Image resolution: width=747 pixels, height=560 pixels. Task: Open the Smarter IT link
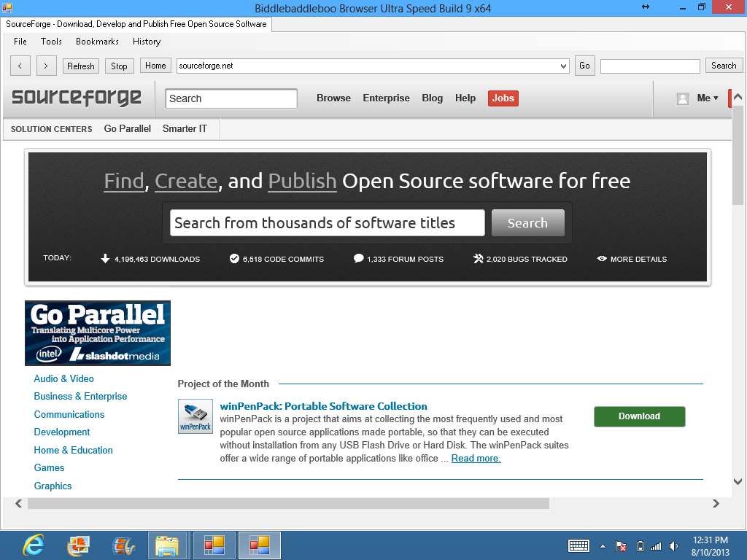coord(185,128)
